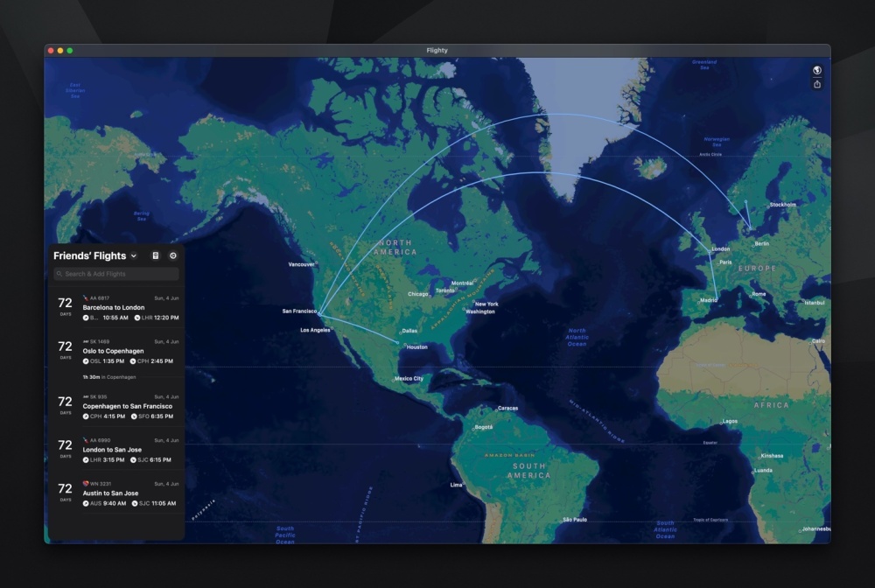875x588 pixels.
Task: Click the SK 935 flight number
Action: [x=98, y=396]
